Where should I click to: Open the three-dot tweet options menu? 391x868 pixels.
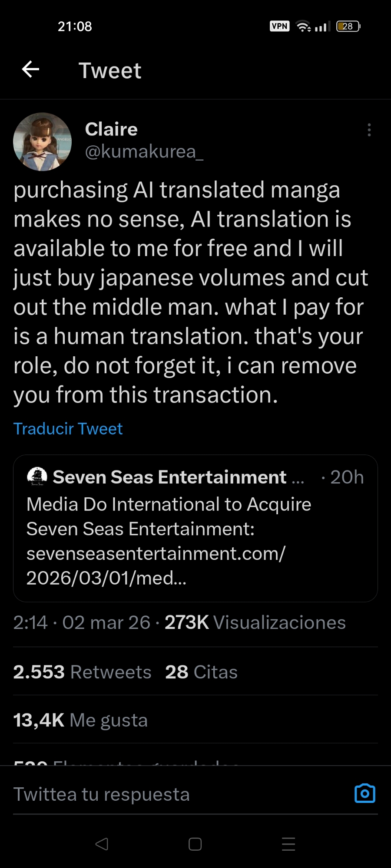point(369,130)
